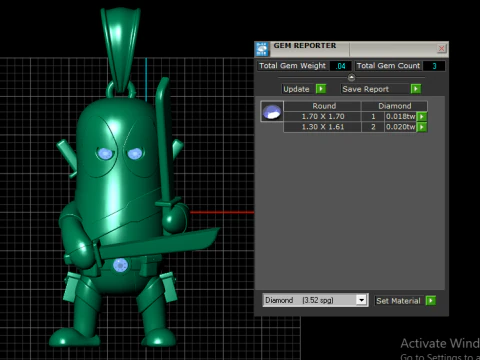
Task: Select the round gem thumbnail icon
Action: click(272, 112)
